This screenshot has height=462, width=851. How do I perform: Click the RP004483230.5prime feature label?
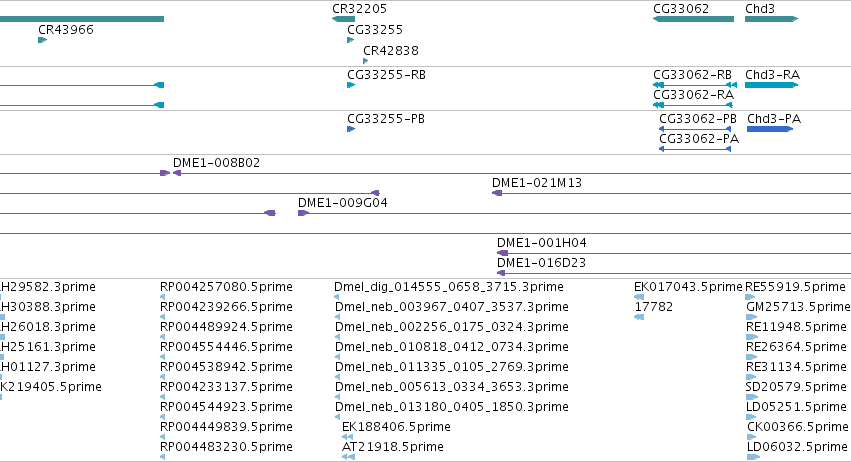(226, 447)
